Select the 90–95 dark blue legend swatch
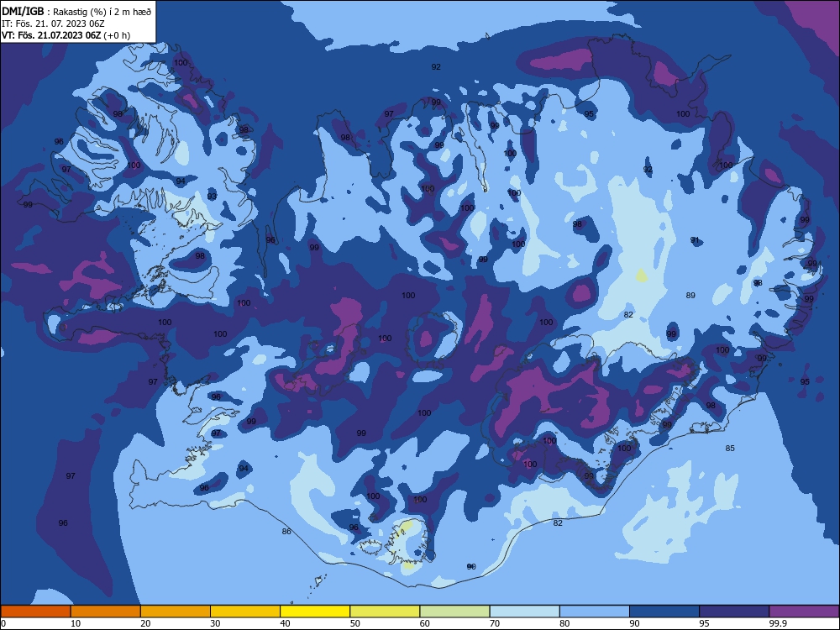This screenshot has width=840, height=630. coord(664,612)
